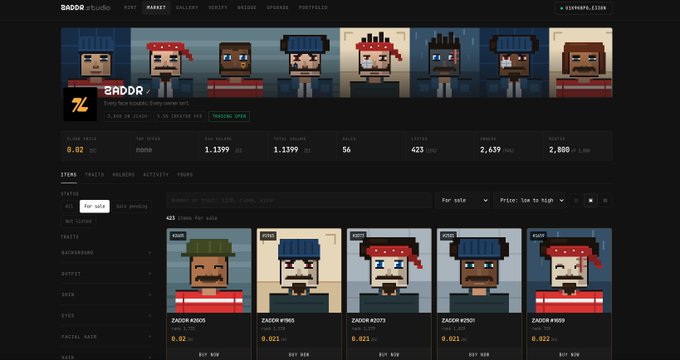The height and width of the screenshot is (360, 680).
Task: Open the ZADDR #2605 thumbnail
Action: coord(209,271)
